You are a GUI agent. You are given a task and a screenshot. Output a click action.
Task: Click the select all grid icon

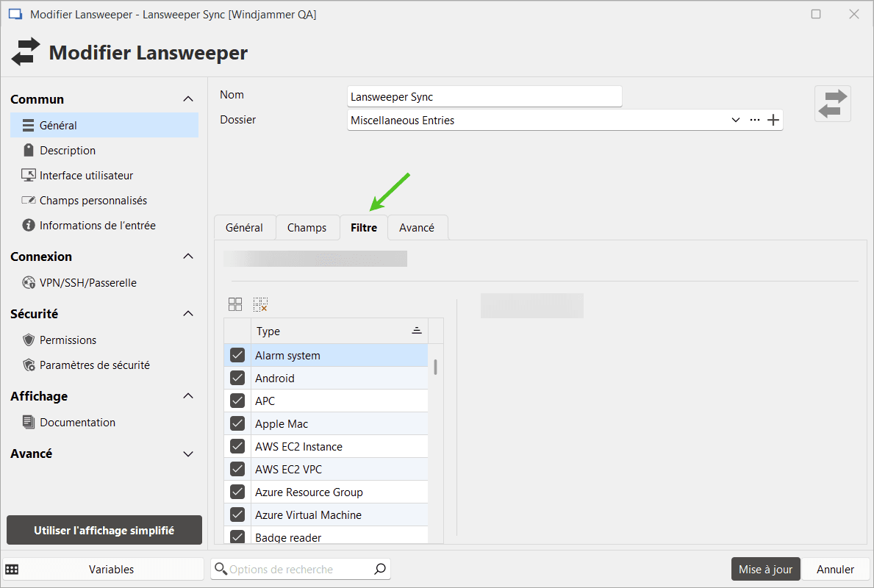coord(235,304)
